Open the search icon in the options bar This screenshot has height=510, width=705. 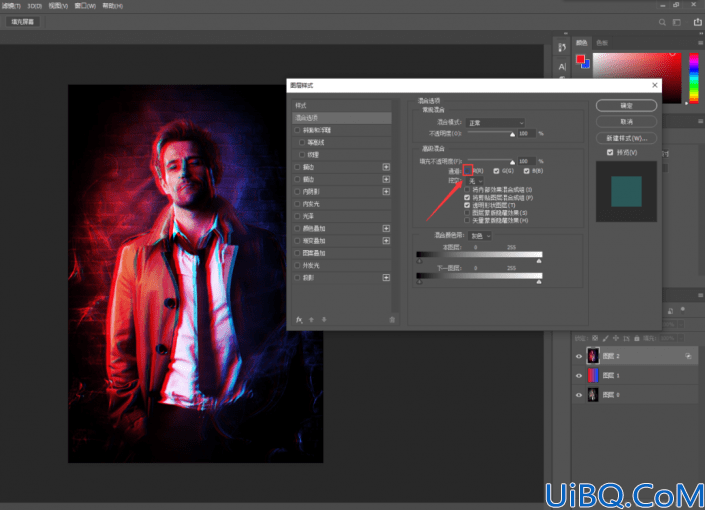tap(662, 22)
